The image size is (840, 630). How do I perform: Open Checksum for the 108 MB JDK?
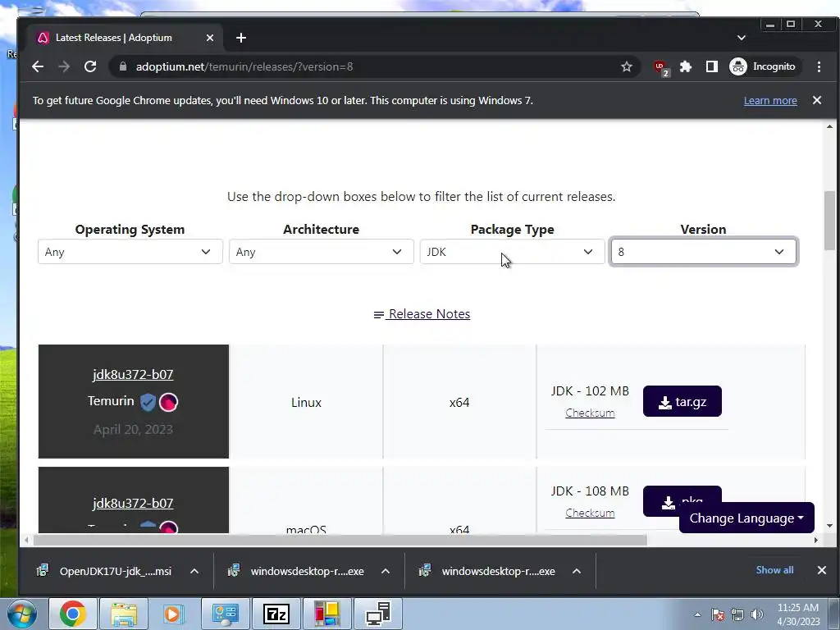[590, 513]
